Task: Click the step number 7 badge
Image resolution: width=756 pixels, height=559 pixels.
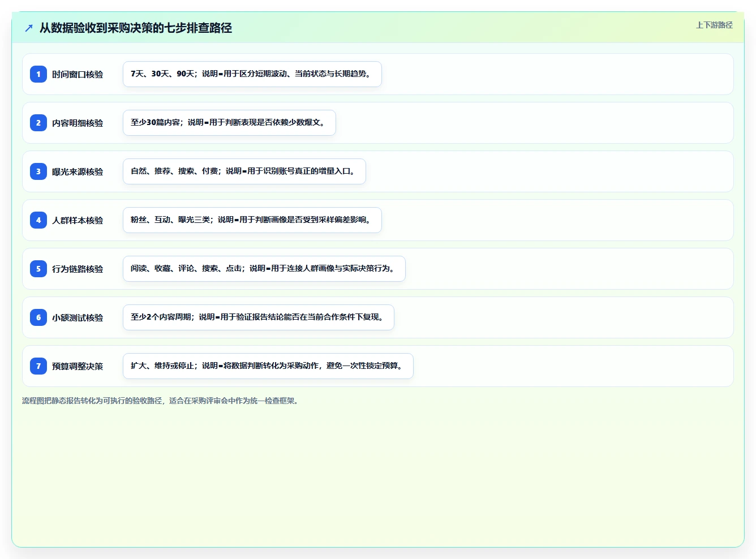Action: [x=38, y=366]
